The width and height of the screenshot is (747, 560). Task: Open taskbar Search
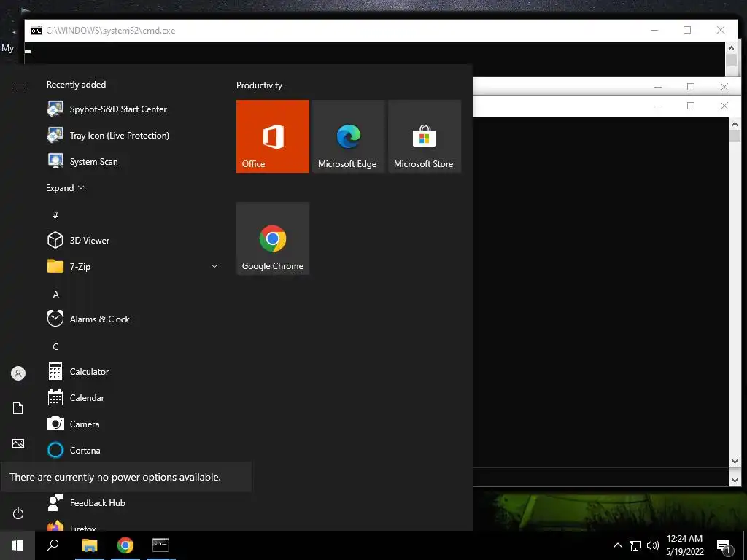click(53, 545)
